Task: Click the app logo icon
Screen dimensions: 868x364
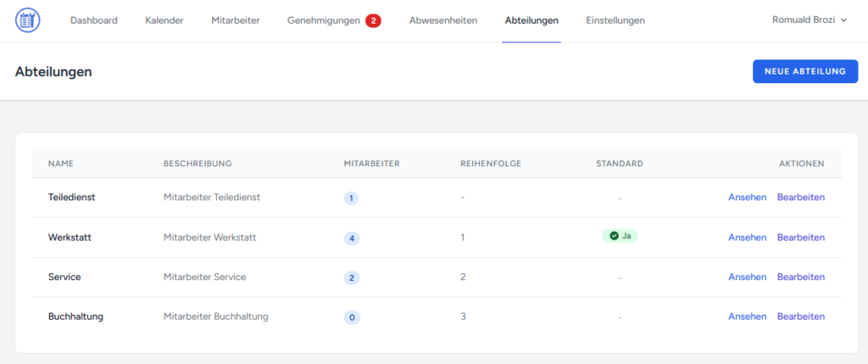Action: [x=27, y=20]
